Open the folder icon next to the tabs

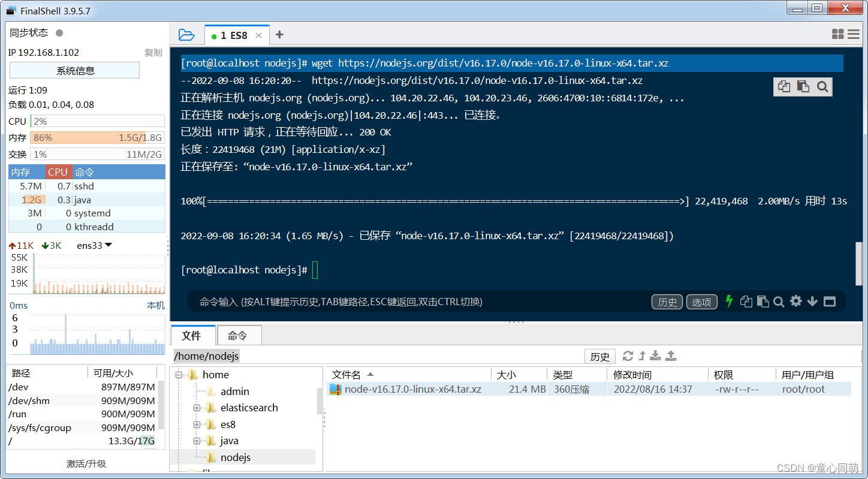point(186,35)
